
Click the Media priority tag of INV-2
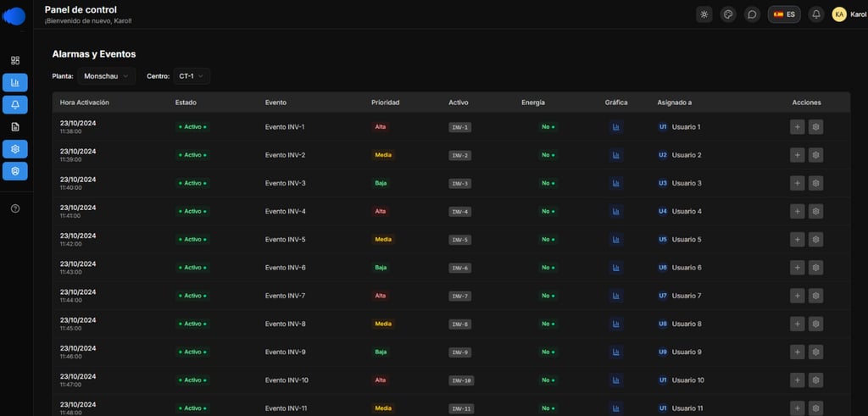coord(383,155)
